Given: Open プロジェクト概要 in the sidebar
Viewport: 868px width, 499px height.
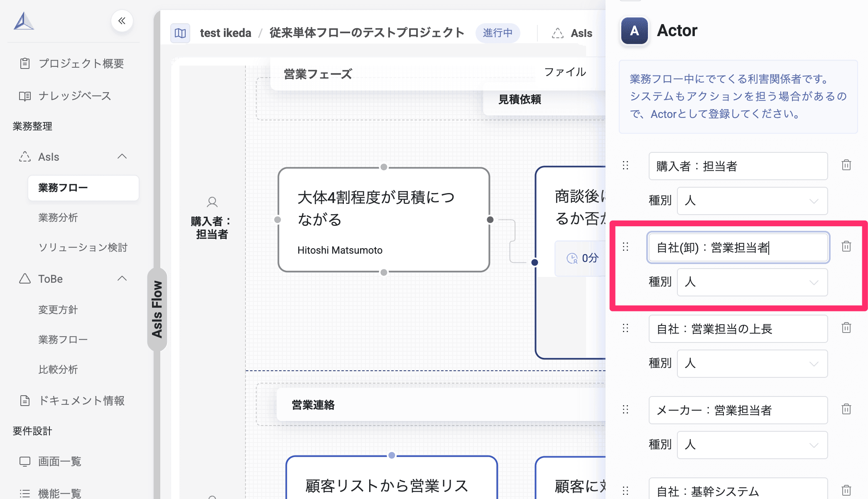Looking at the screenshot, I should click(x=81, y=64).
